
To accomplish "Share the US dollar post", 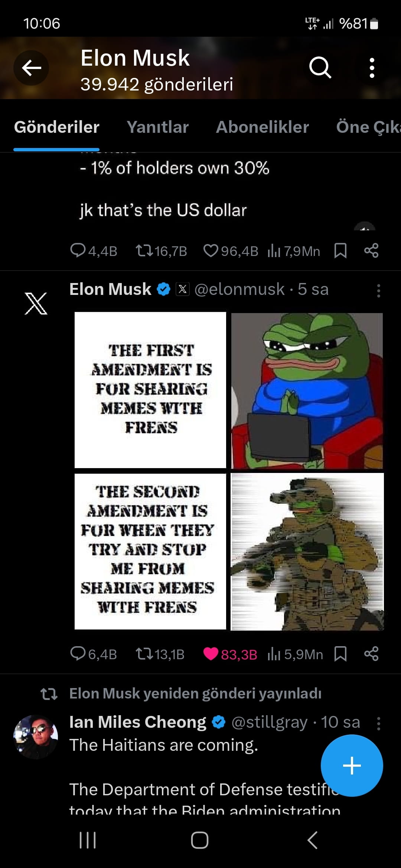I will [371, 250].
